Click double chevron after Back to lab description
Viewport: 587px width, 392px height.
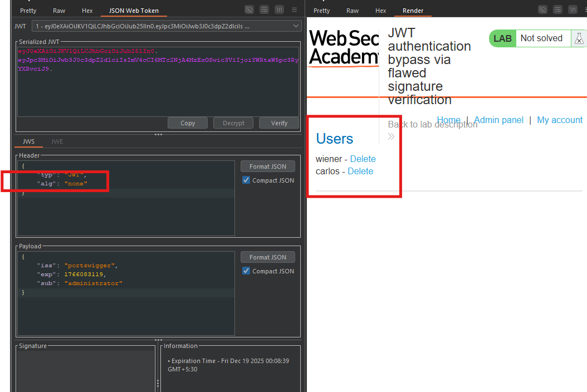[x=391, y=136]
